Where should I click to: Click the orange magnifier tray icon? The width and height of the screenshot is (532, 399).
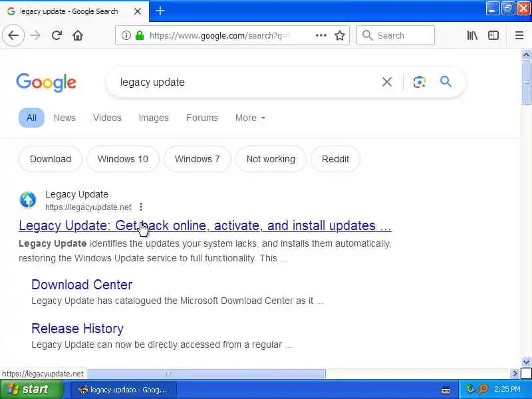[483, 389]
